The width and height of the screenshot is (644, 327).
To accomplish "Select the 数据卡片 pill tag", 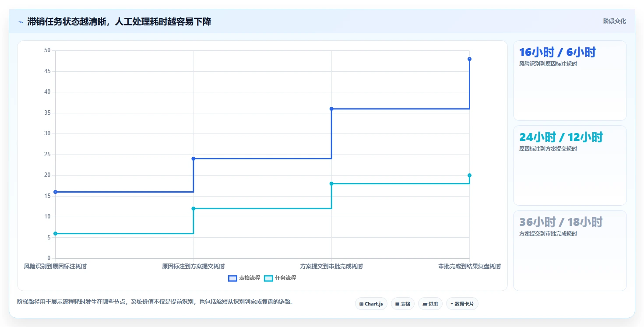I will click(462, 304).
